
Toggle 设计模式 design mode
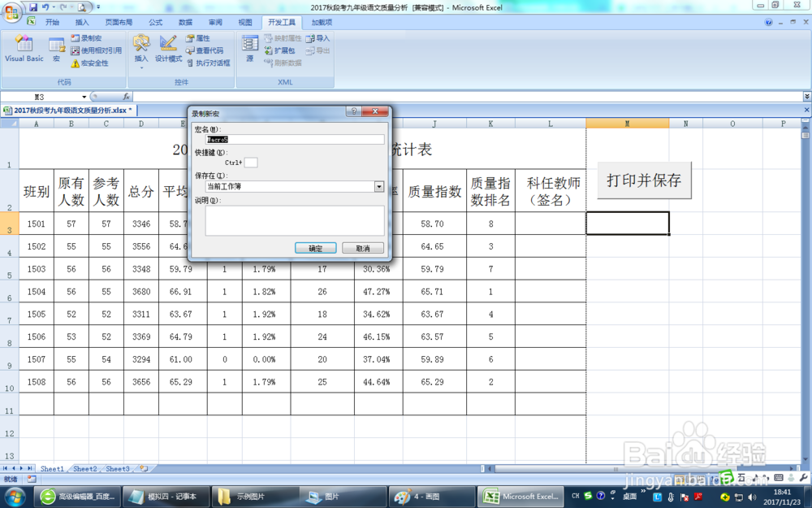pyautogui.click(x=168, y=49)
